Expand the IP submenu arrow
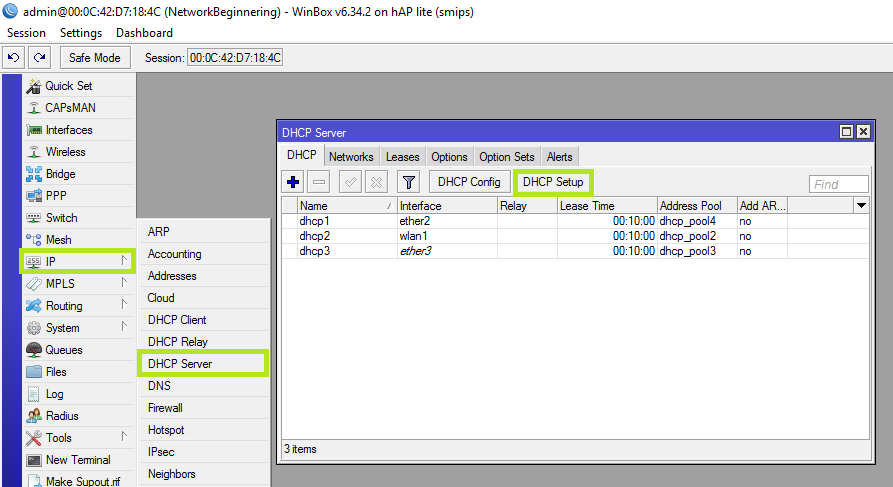Viewport: 893px width, 487px height. coord(124,260)
